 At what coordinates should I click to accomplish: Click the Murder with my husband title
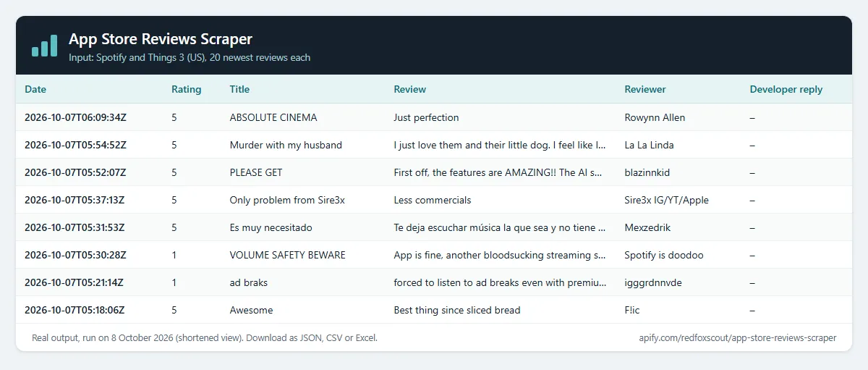pos(286,145)
